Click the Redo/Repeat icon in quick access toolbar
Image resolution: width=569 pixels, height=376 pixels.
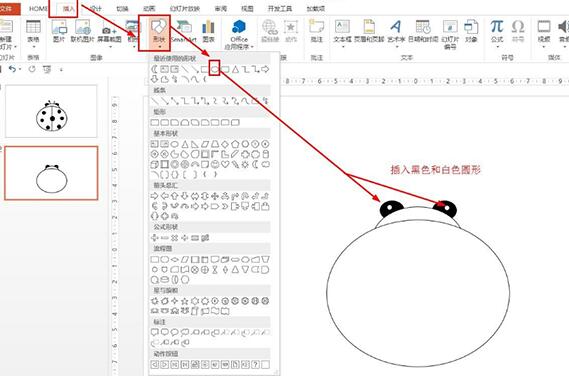[x=32, y=69]
